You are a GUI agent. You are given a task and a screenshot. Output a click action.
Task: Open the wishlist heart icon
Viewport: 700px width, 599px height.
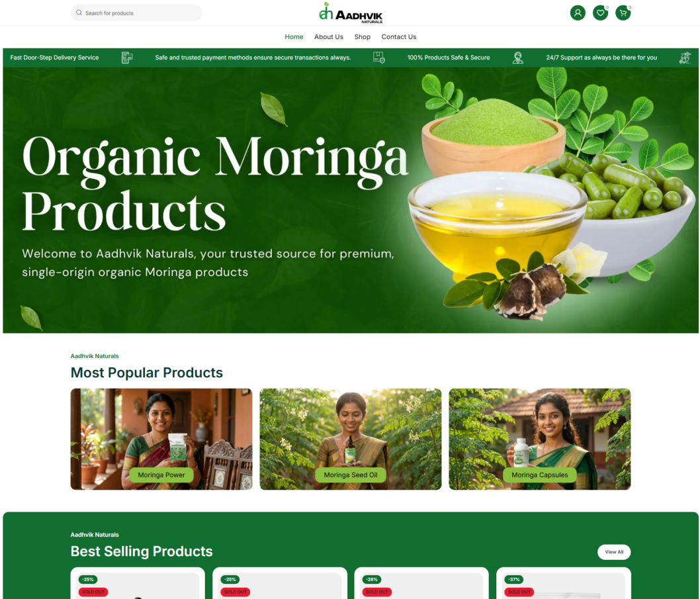[601, 13]
